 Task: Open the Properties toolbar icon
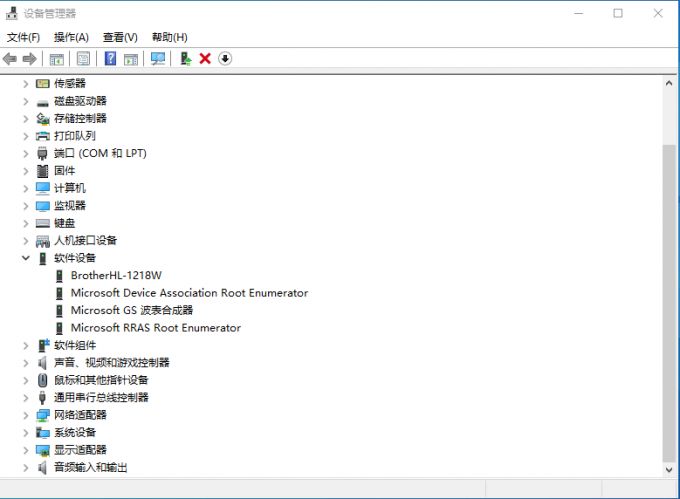click(83, 59)
